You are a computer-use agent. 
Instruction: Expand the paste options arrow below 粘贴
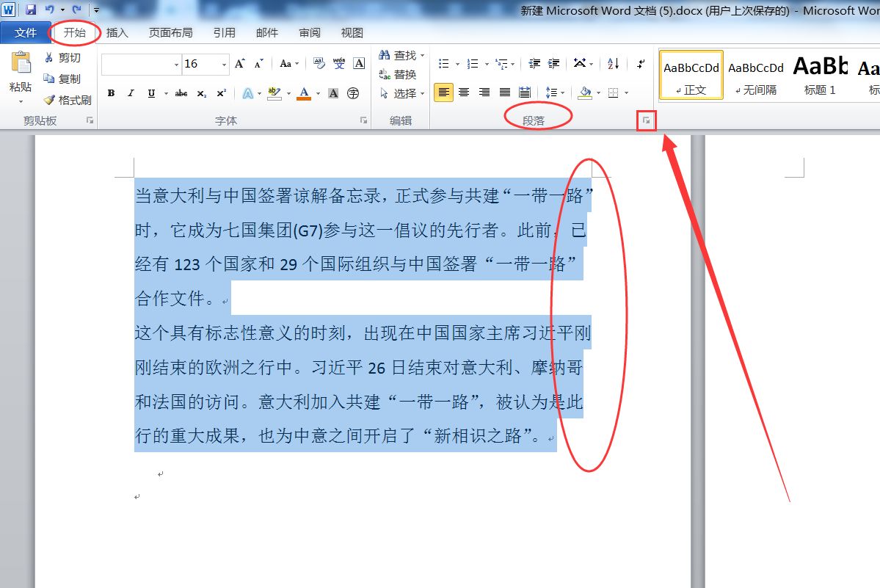[21, 102]
